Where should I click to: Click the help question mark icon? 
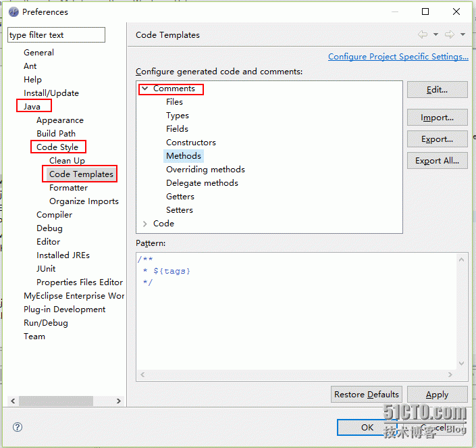[x=18, y=427]
